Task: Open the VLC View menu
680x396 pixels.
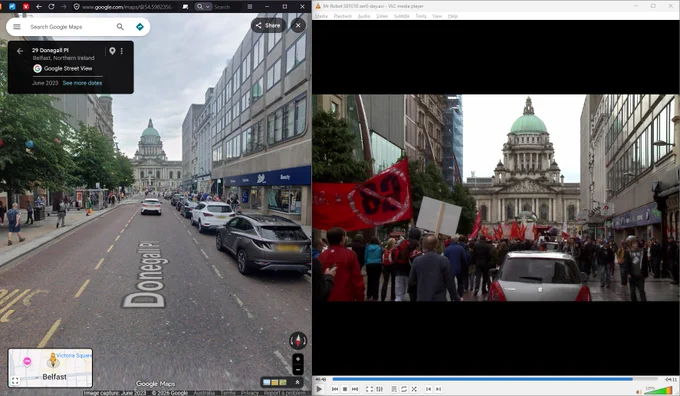Action: click(x=437, y=16)
